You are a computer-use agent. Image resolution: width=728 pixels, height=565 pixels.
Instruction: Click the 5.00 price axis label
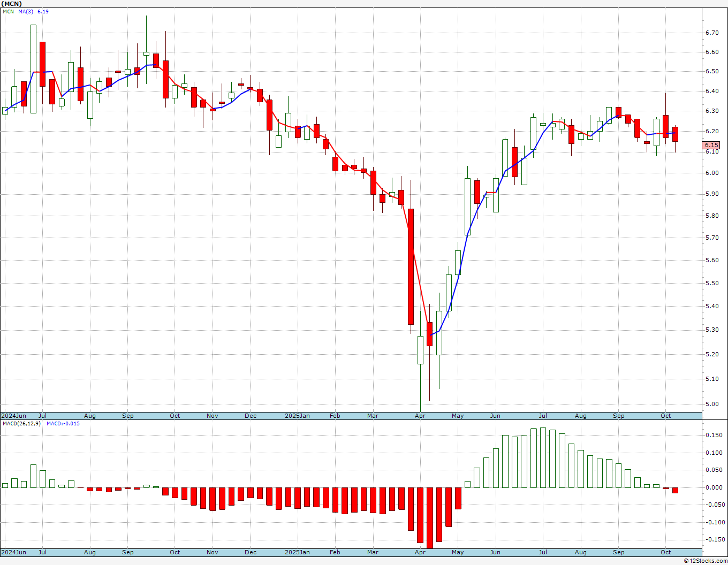(712, 404)
